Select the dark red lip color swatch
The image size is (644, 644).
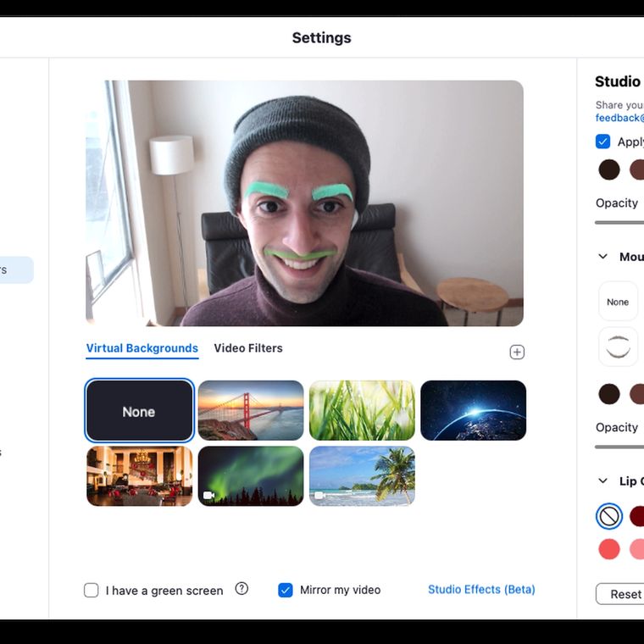[636, 516]
